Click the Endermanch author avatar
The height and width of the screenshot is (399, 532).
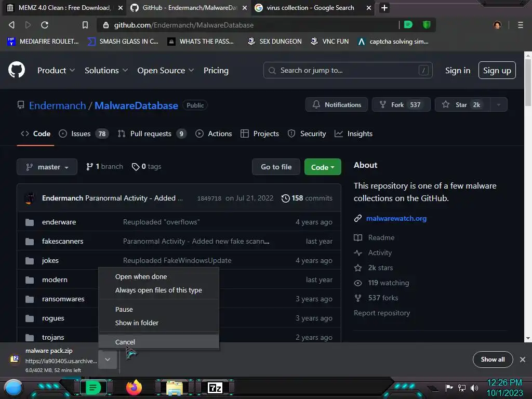(30, 198)
